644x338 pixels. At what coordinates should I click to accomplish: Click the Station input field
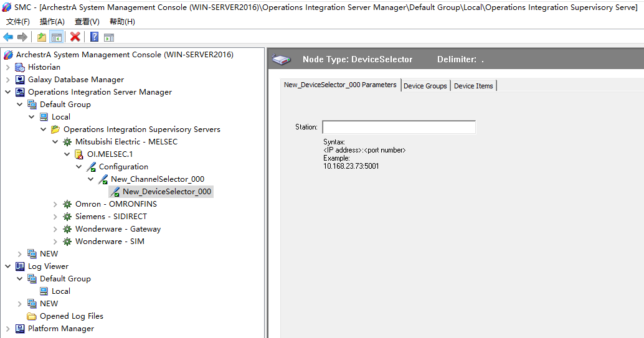(x=399, y=127)
